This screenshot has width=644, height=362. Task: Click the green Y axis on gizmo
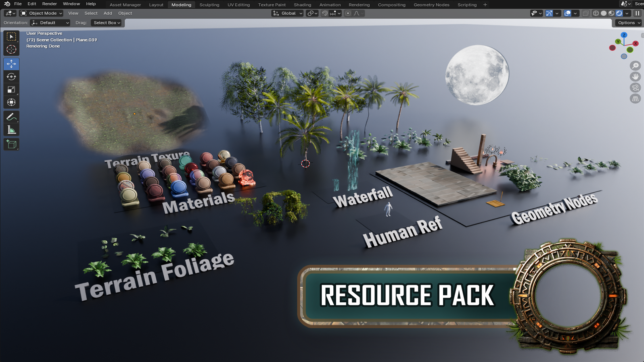(x=618, y=41)
